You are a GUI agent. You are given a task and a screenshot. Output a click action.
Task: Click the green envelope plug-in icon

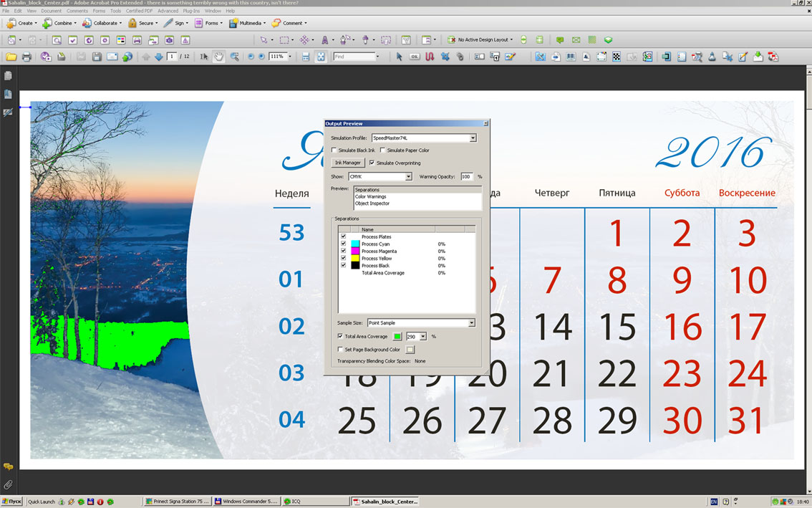click(x=576, y=40)
